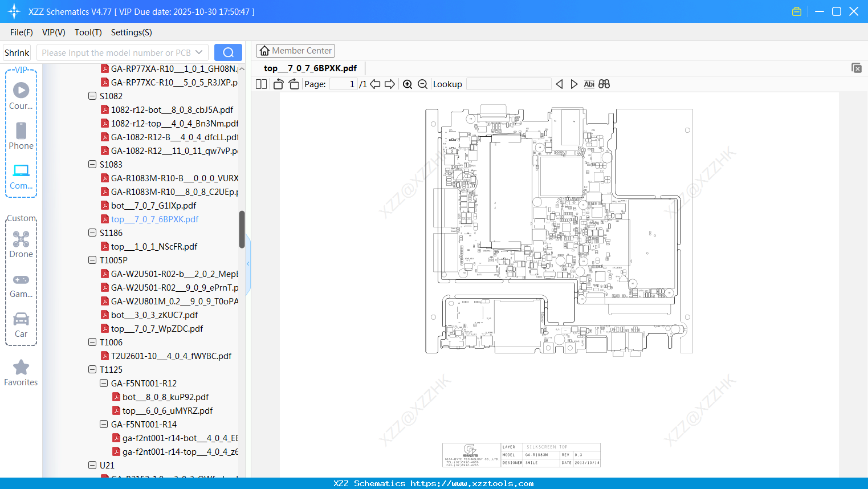Toggle the two-page split view icon

(x=261, y=84)
